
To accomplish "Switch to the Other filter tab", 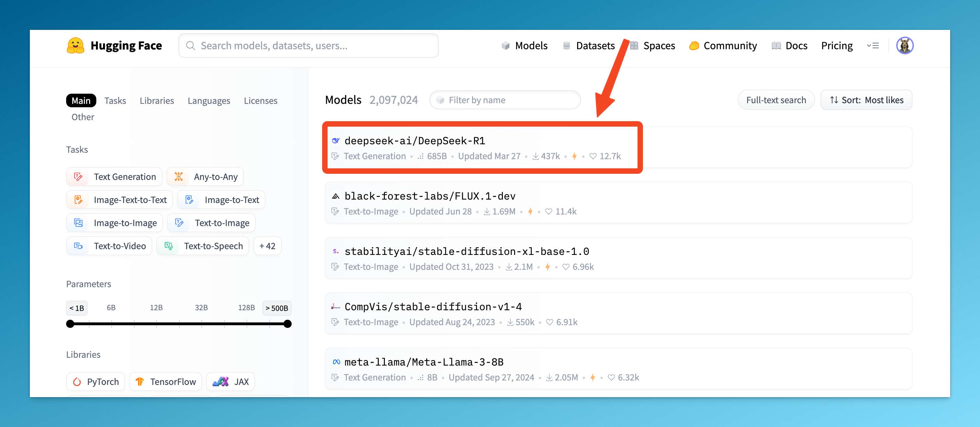I will tap(83, 117).
